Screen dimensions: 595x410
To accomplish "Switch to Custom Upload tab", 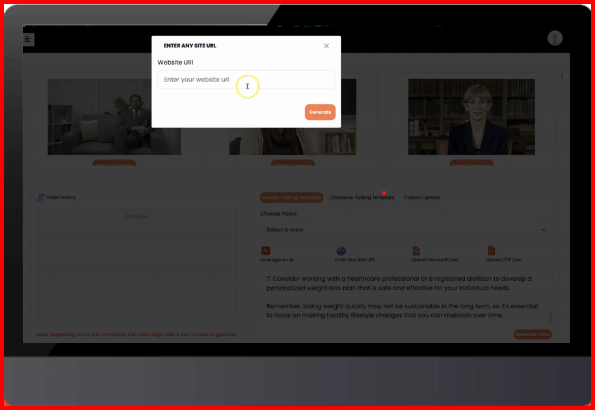I will coord(422,197).
